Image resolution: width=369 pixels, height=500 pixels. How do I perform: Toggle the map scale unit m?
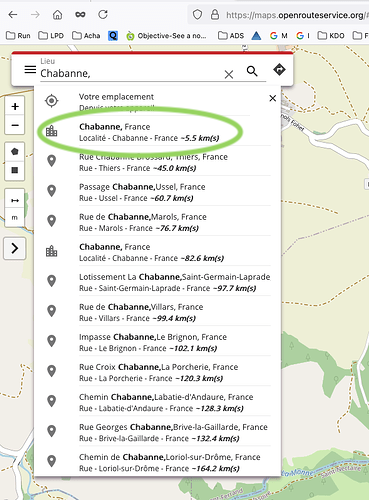coord(15,218)
